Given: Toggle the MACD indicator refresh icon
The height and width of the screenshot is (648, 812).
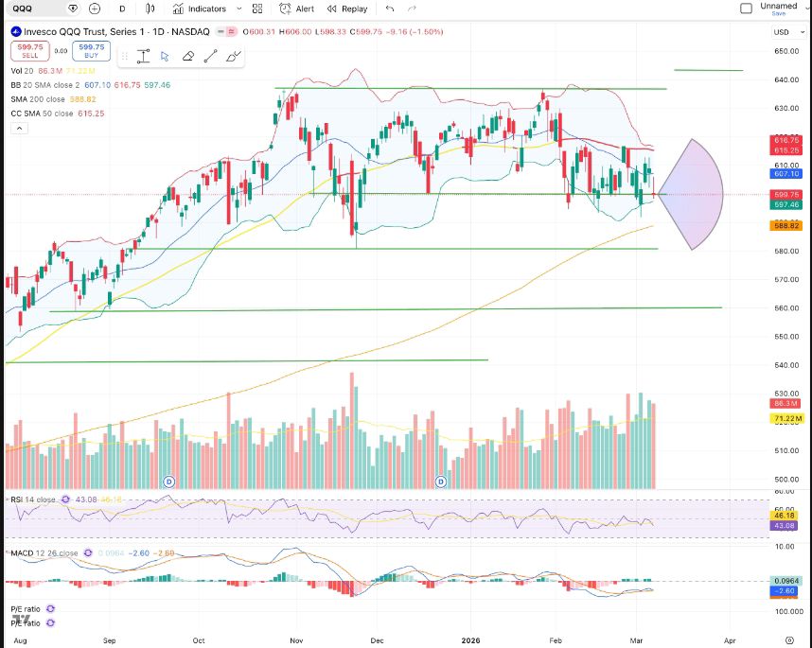Looking at the screenshot, I should 89,552.
